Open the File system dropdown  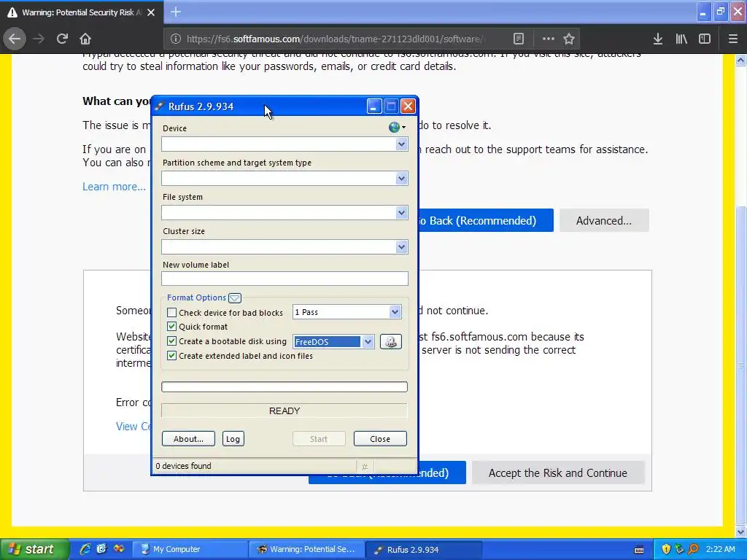click(x=285, y=213)
